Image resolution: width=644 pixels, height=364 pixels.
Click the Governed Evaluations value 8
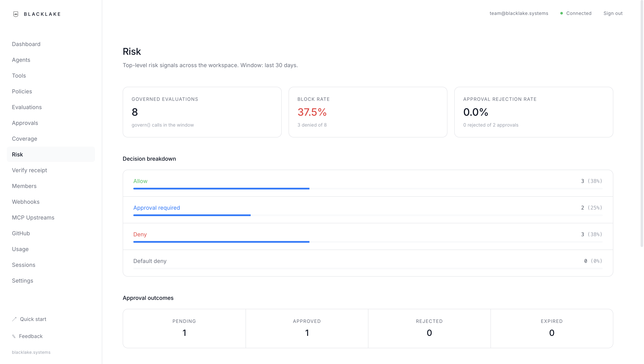135,112
